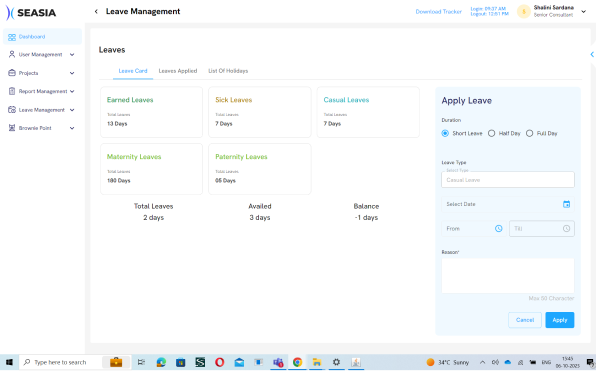This screenshot has width=596, height=374.
Task: Open the Windows Start menu
Action: pos(9,362)
